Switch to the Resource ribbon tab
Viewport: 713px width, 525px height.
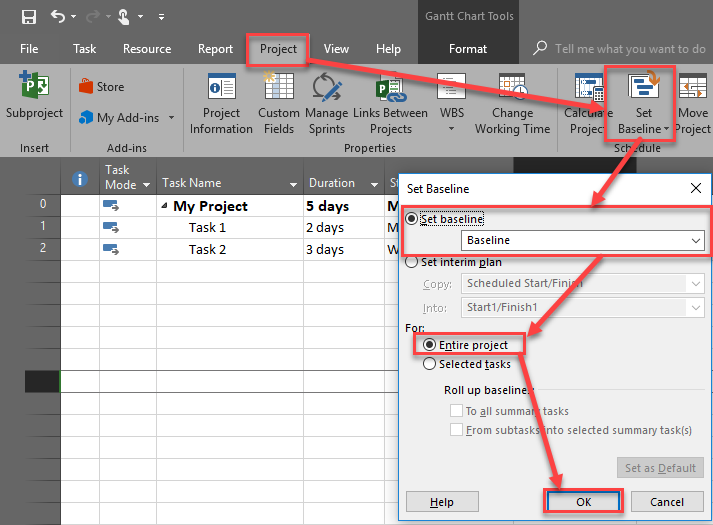147,49
